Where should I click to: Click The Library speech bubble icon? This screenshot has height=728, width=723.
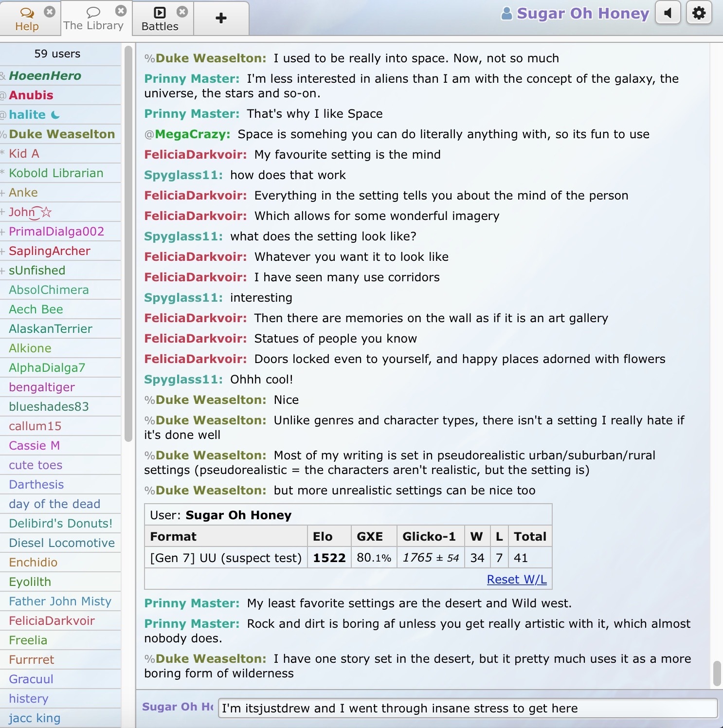tap(93, 12)
